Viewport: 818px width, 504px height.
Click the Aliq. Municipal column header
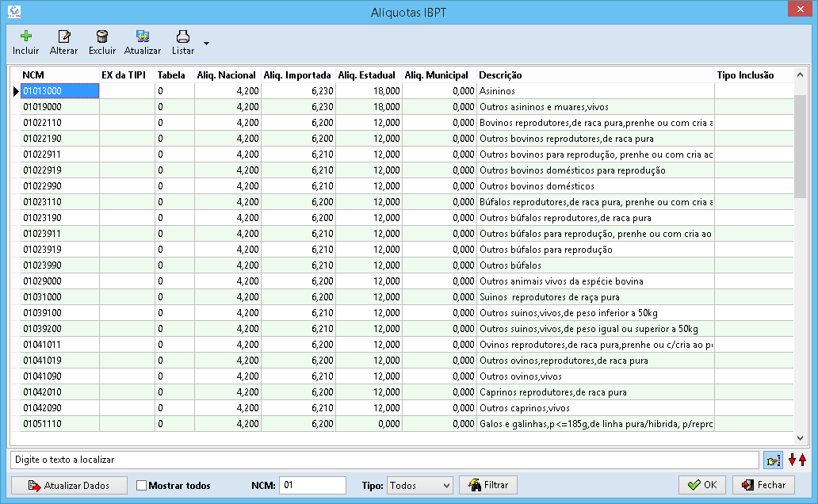[439, 75]
